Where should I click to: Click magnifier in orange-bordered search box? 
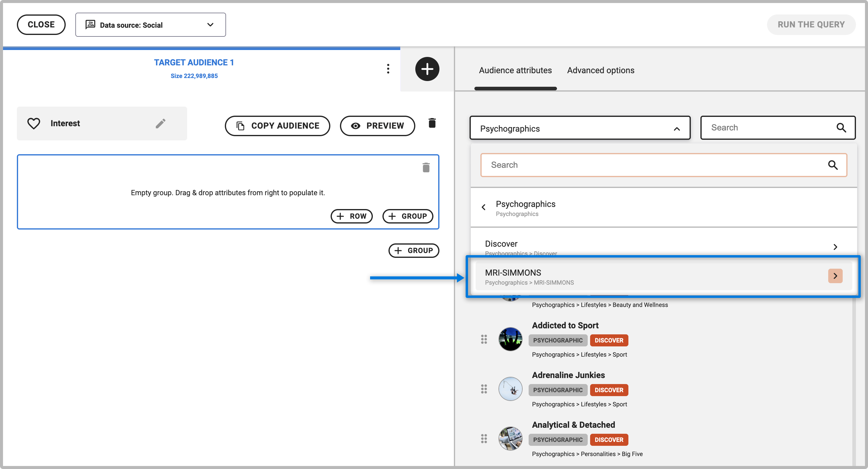833,165
